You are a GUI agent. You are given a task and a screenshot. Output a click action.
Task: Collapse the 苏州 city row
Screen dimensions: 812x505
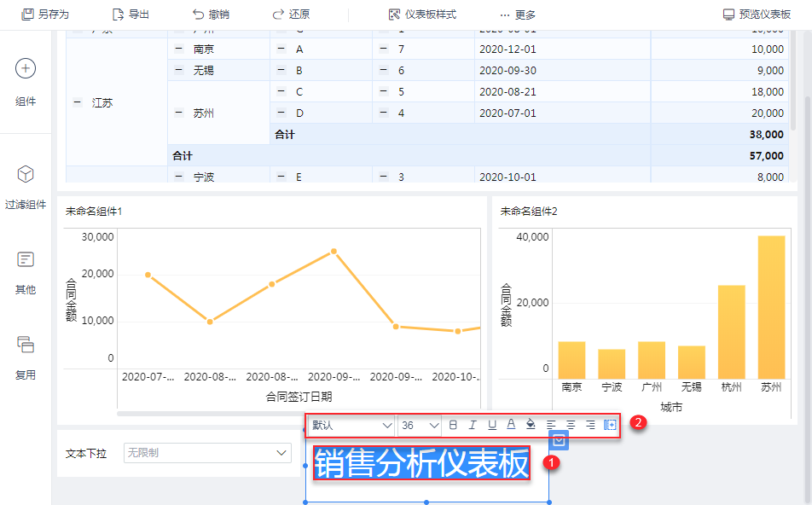178,113
